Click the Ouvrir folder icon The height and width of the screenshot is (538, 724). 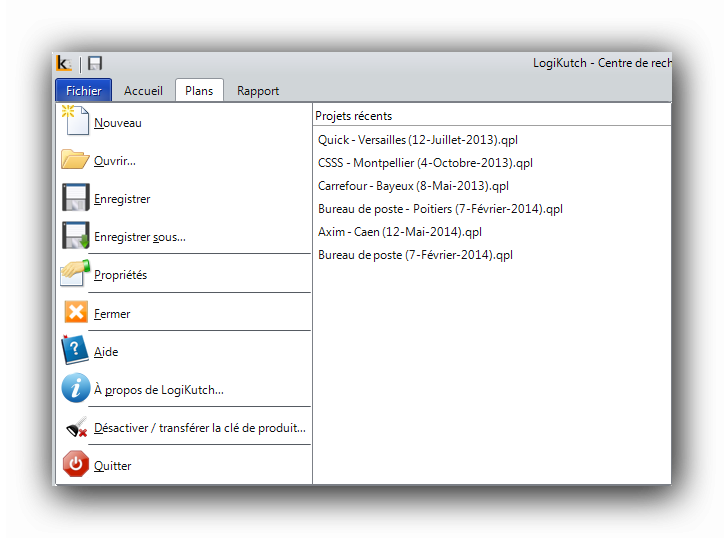(75, 159)
